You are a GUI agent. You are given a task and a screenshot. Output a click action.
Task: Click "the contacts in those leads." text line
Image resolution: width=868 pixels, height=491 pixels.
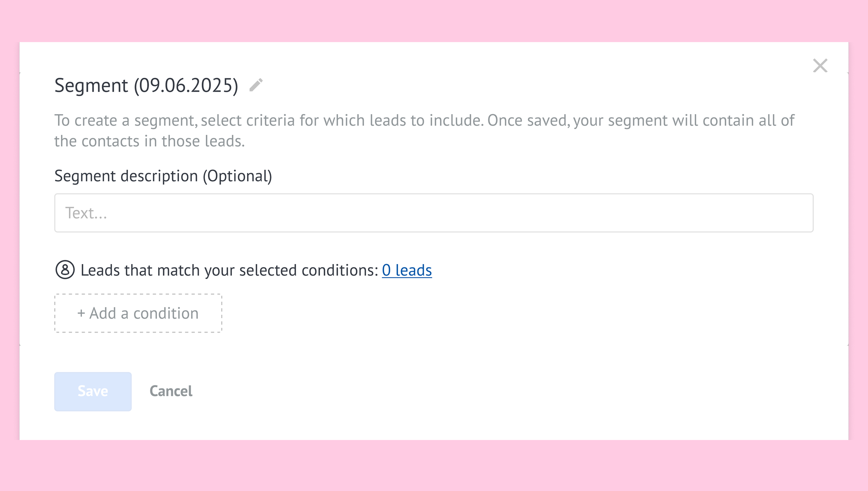149,141
